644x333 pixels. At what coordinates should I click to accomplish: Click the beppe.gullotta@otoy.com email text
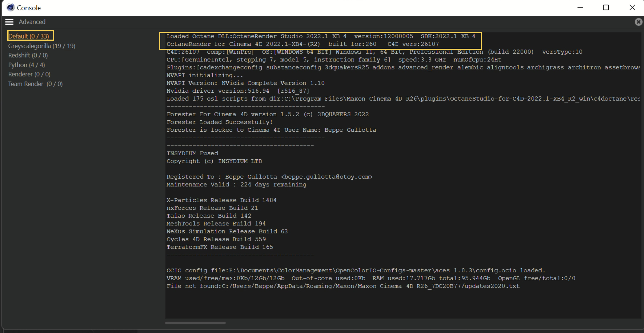(x=327, y=177)
